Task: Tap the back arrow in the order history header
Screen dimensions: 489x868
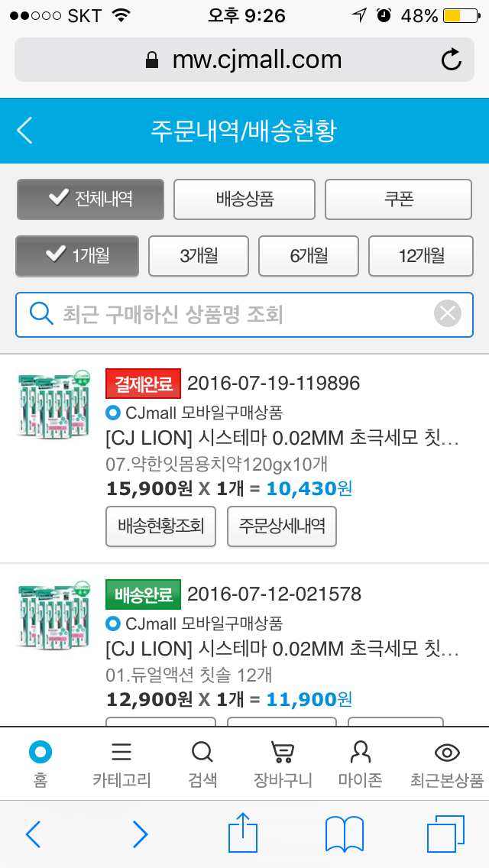Action: pyautogui.click(x=25, y=131)
